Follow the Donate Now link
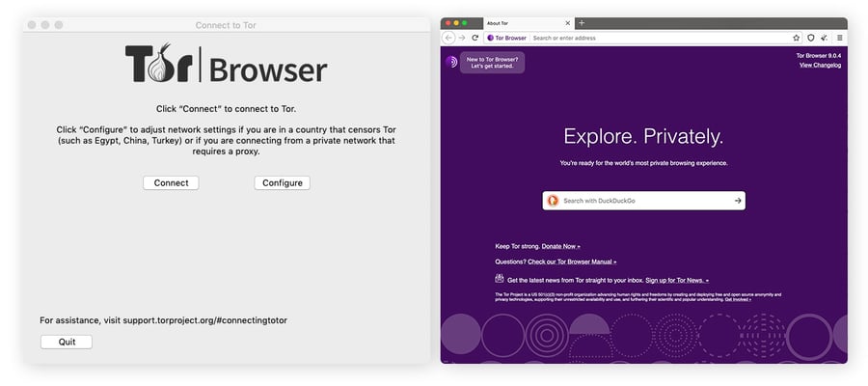 [x=560, y=246]
